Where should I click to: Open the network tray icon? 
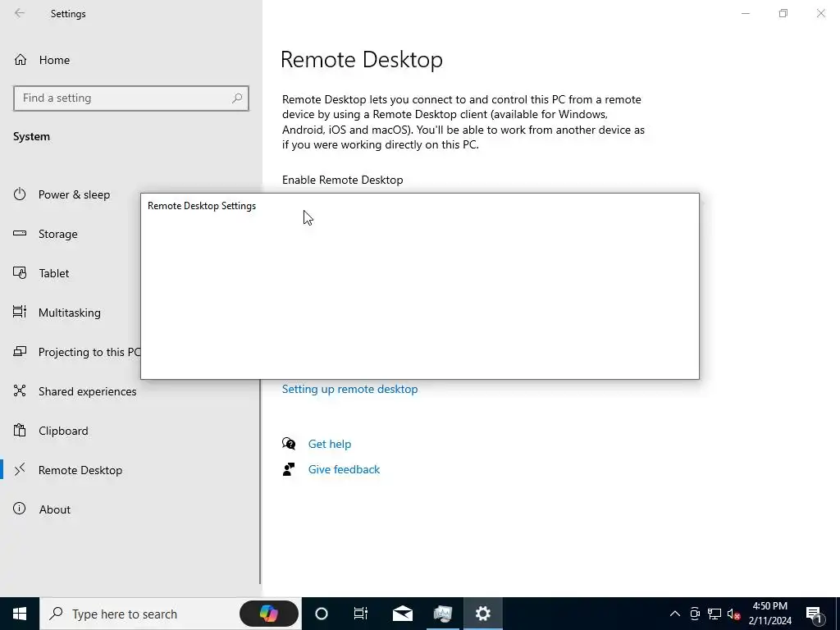click(x=714, y=614)
